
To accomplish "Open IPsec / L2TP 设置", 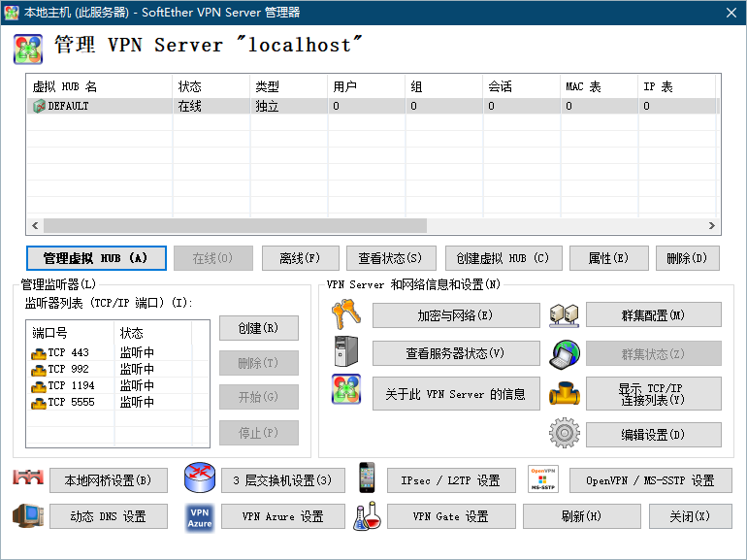I will coord(451,480).
